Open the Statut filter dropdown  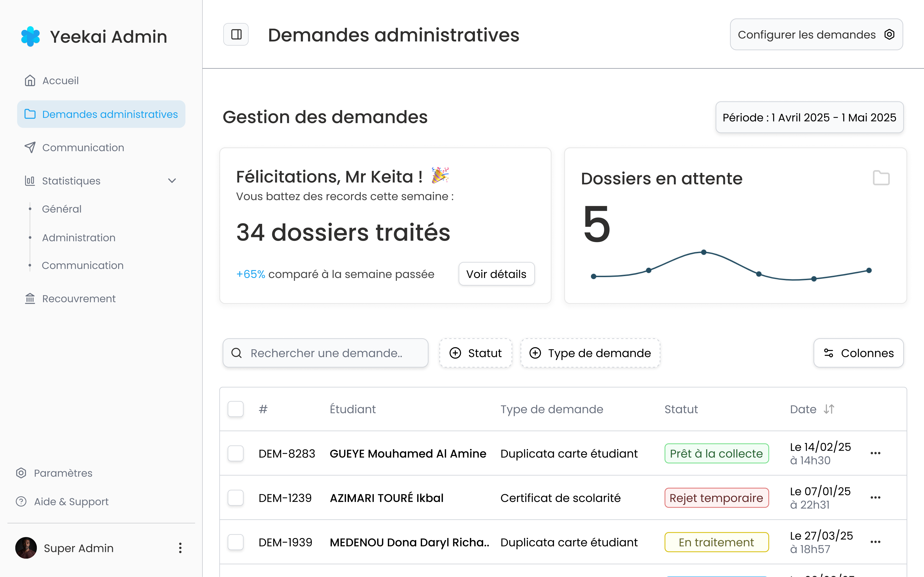coord(476,353)
